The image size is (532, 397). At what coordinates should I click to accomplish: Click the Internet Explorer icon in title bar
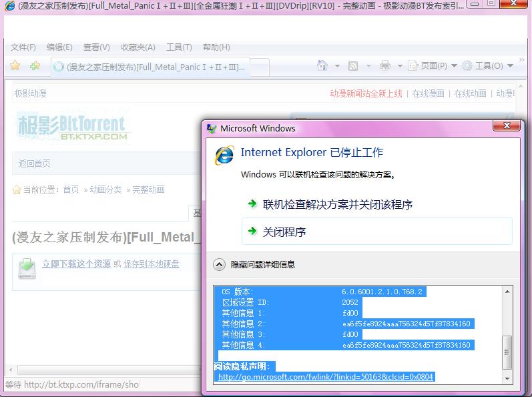click(x=9, y=6)
